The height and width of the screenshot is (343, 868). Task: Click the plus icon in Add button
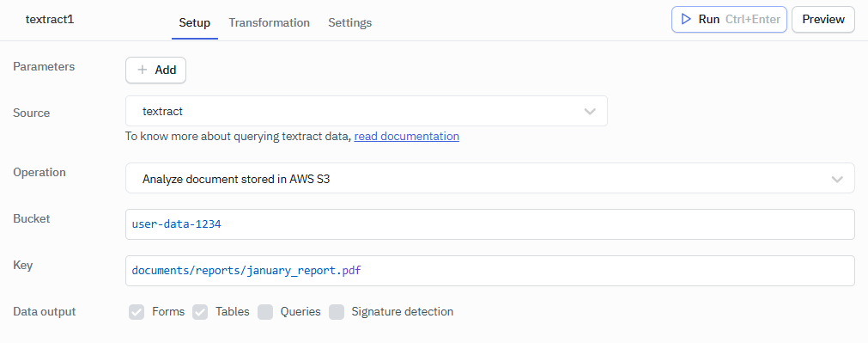point(143,70)
